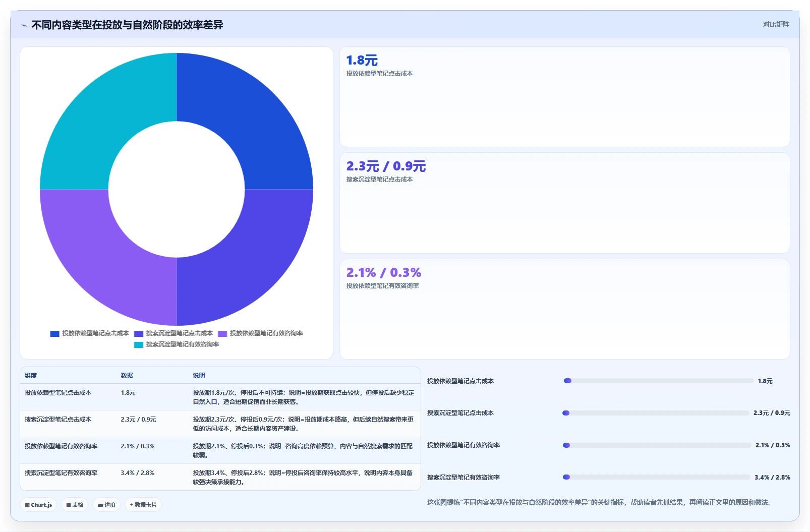Click the 2.1% / 0.3% card value
The image size is (810, 532).
pos(383,273)
